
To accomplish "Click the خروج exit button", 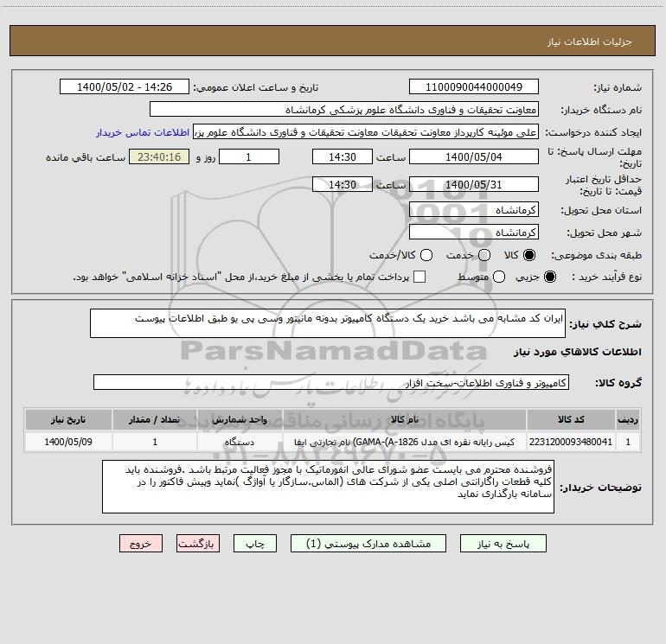I will (x=141, y=544).
